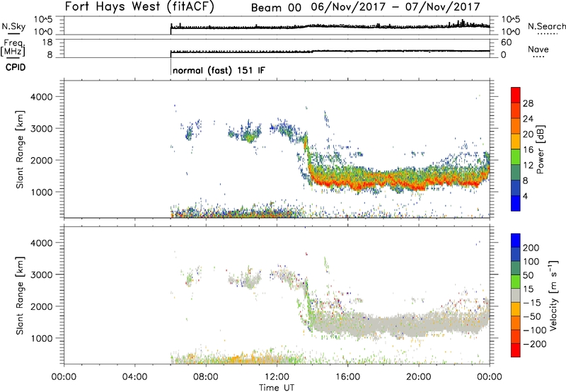This screenshot has height=392, width=566.
Task: Click the '08:00' time axis label
Action: click(206, 377)
